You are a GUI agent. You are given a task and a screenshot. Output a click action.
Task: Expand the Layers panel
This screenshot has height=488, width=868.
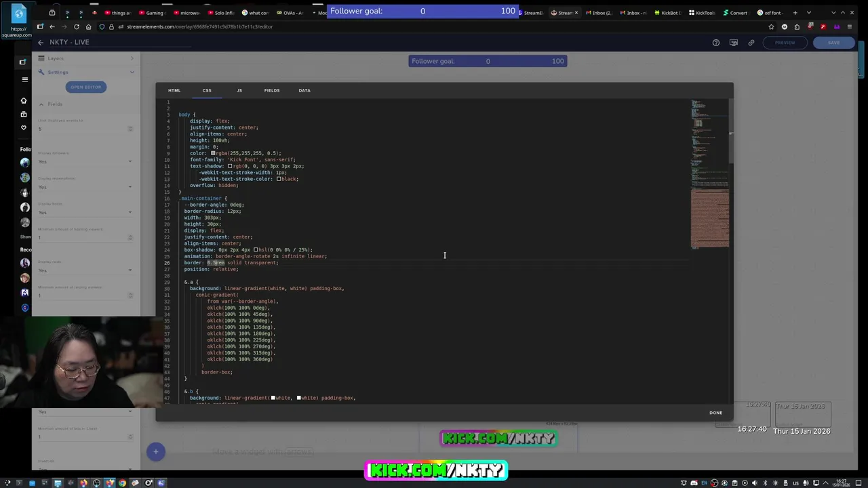tap(85, 58)
